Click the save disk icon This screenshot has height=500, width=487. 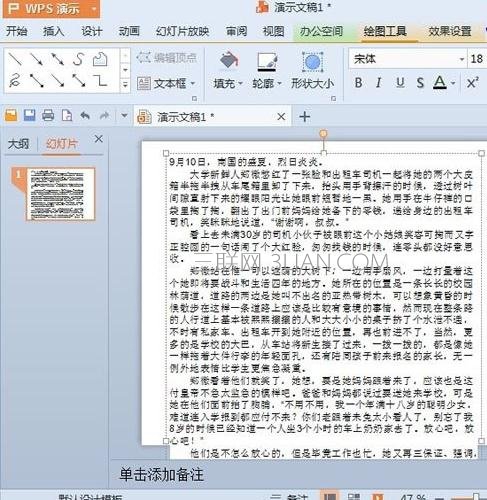click(x=29, y=116)
